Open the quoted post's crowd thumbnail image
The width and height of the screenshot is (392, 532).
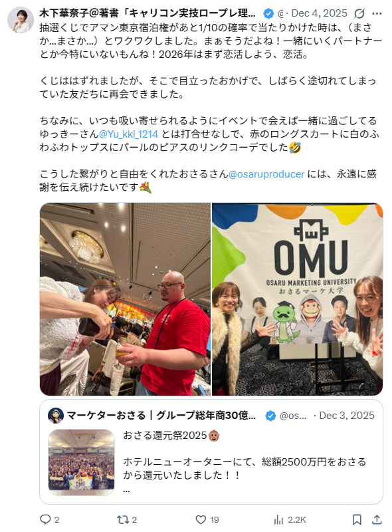click(81, 460)
